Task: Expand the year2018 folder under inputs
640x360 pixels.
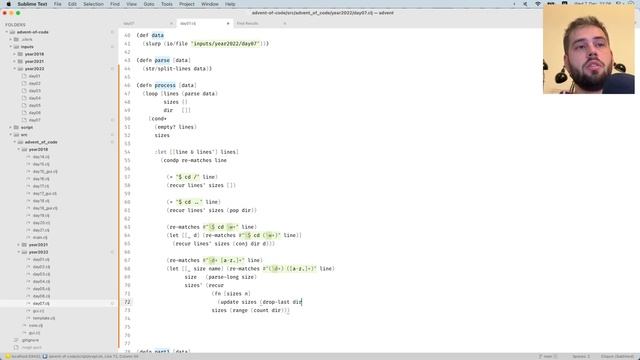Action: pos(14,54)
